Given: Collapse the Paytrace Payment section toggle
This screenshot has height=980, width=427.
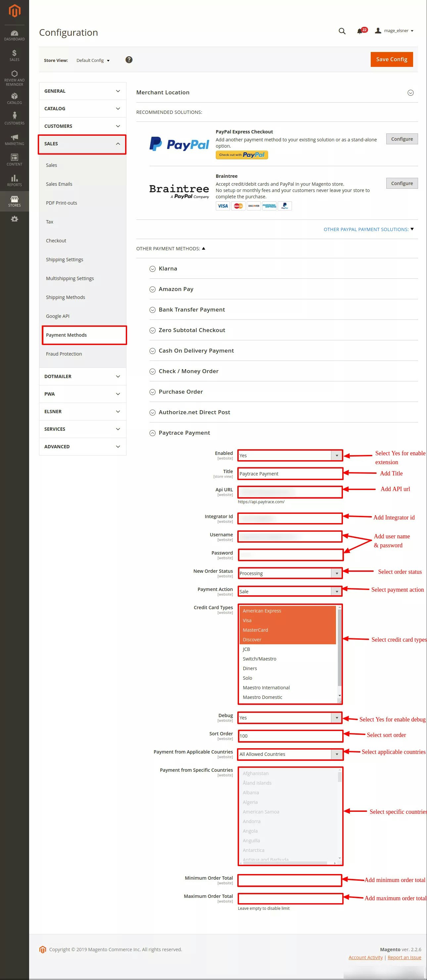Looking at the screenshot, I should pos(153,433).
